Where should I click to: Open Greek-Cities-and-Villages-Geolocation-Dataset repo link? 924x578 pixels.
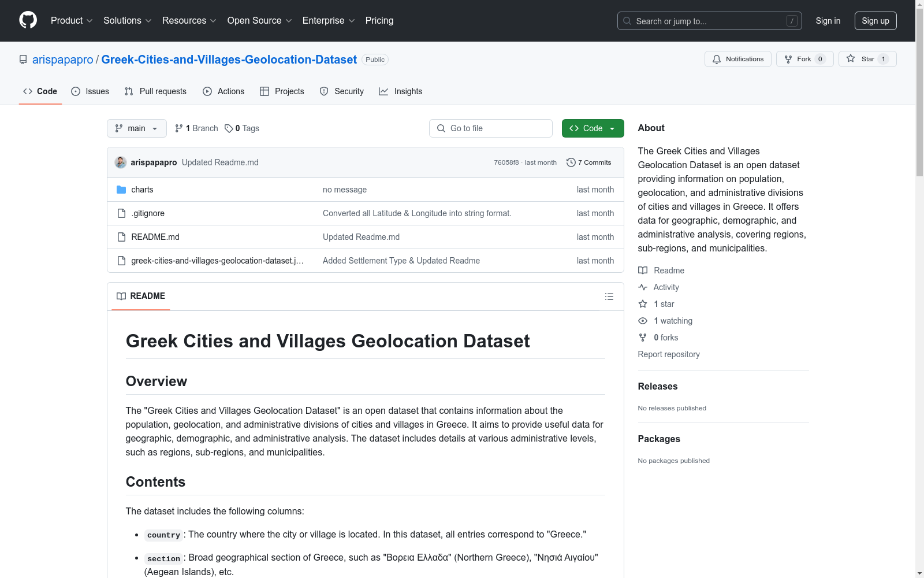(x=229, y=60)
